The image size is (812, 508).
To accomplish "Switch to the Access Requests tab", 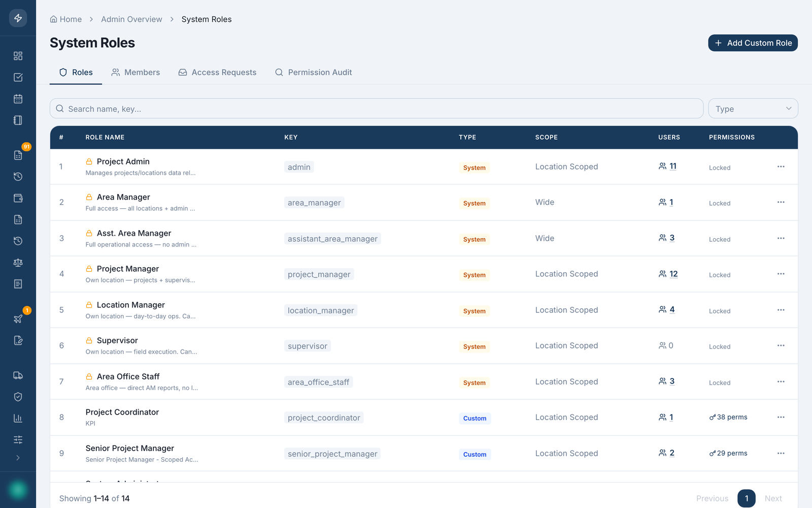I will pos(217,72).
